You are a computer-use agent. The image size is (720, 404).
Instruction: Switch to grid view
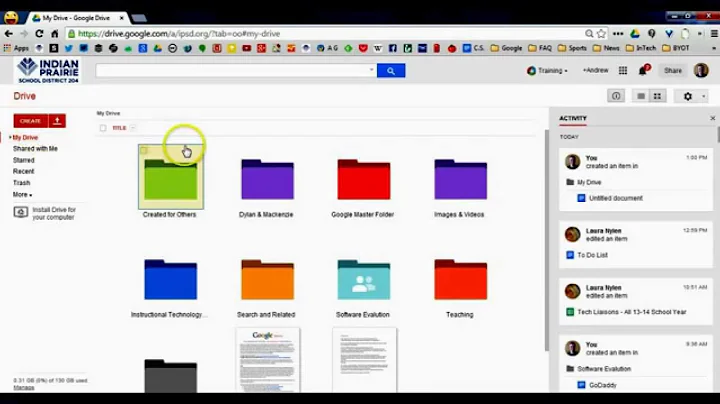point(658,96)
